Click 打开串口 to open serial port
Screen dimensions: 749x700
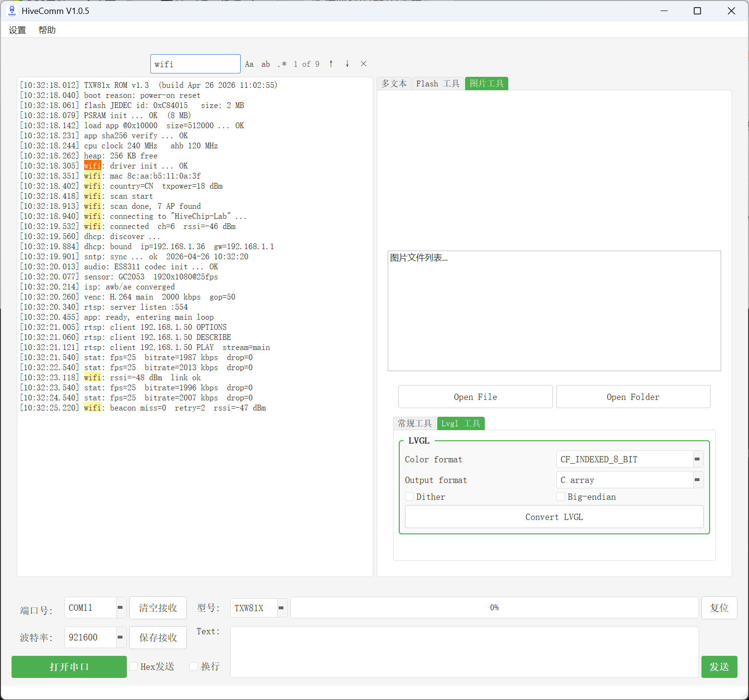pyautogui.click(x=69, y=667)
